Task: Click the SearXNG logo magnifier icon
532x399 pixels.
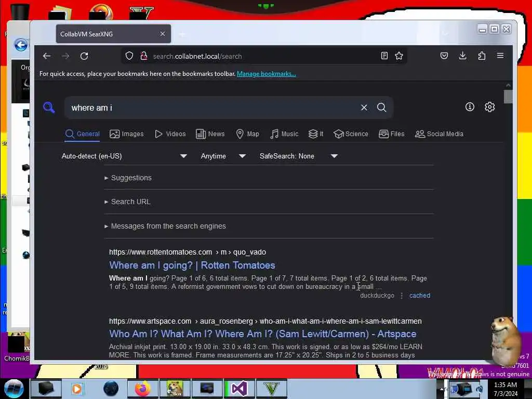Action: pyautogui.click(x=49, y=108)
